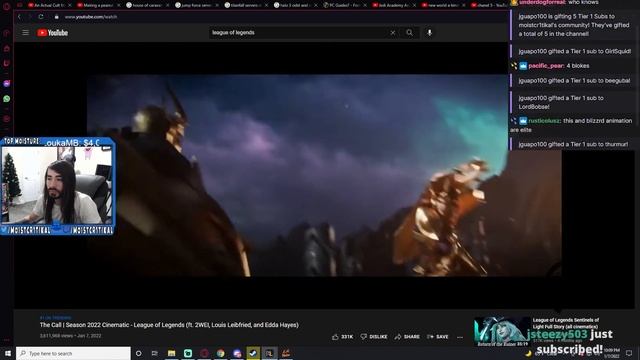This screenshot has height=360, width=640.
Task: Click the YouTube logo
Action: tap(53, 33)
